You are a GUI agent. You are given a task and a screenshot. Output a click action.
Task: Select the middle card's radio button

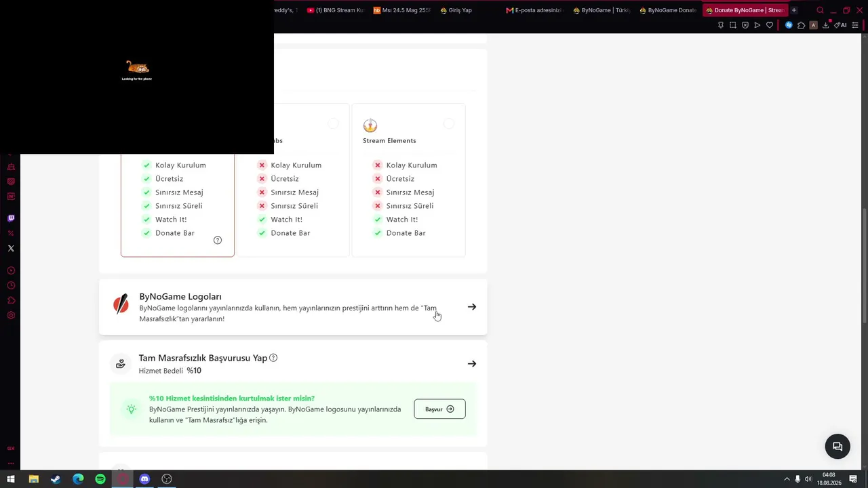tap(333, 123)
